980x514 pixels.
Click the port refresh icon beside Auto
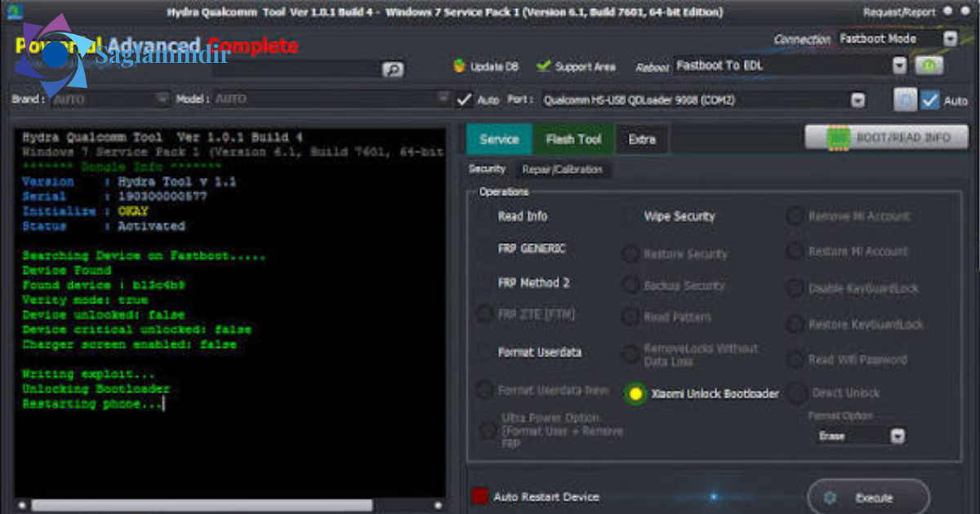[x=904, y=100]
